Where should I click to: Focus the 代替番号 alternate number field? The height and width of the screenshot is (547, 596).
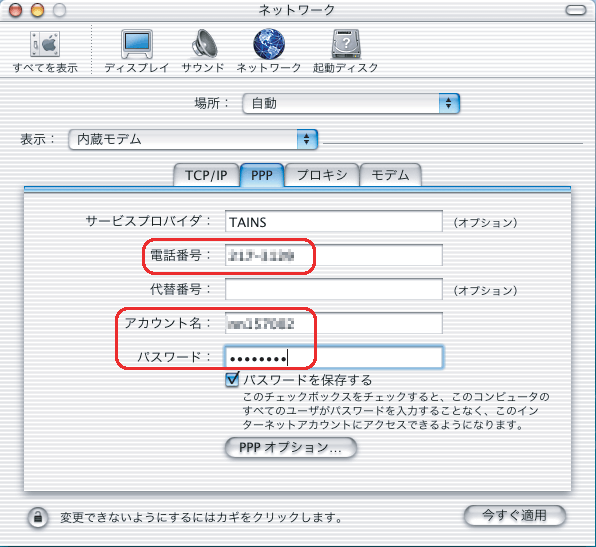(334, 289)
